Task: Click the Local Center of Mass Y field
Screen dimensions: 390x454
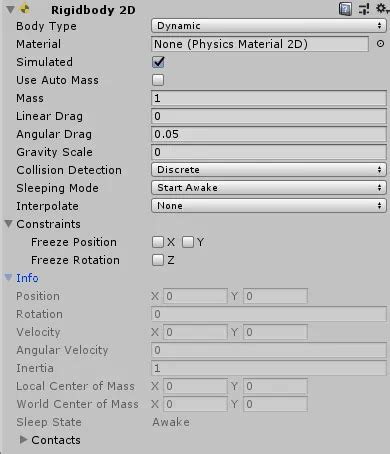Action: point(275,386)
